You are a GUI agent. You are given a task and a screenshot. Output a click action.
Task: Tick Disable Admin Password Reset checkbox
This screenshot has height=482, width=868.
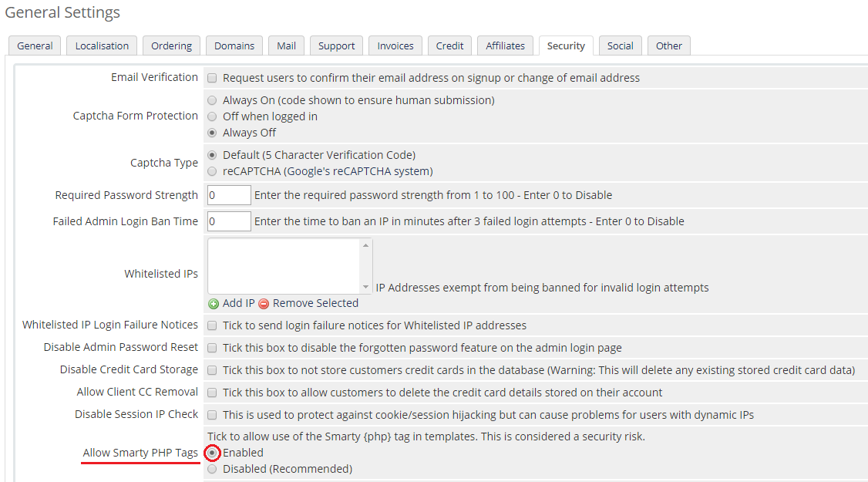coord(212,348)
